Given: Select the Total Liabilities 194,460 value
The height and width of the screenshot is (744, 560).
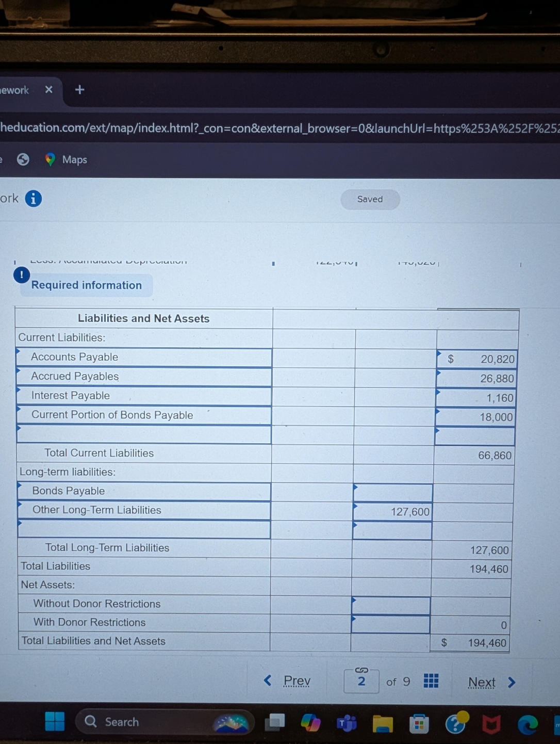Looking at the screenshot, I should pyautogui.click(x=489, y=569).
